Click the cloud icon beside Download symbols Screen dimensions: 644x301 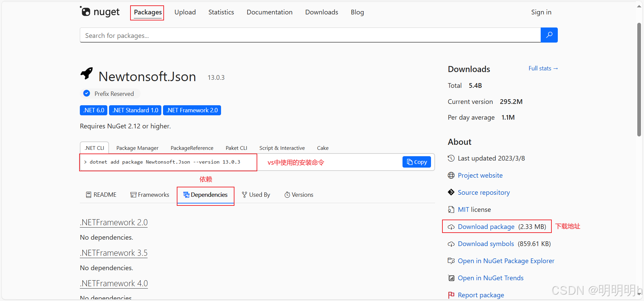click(x=451, y=244)
